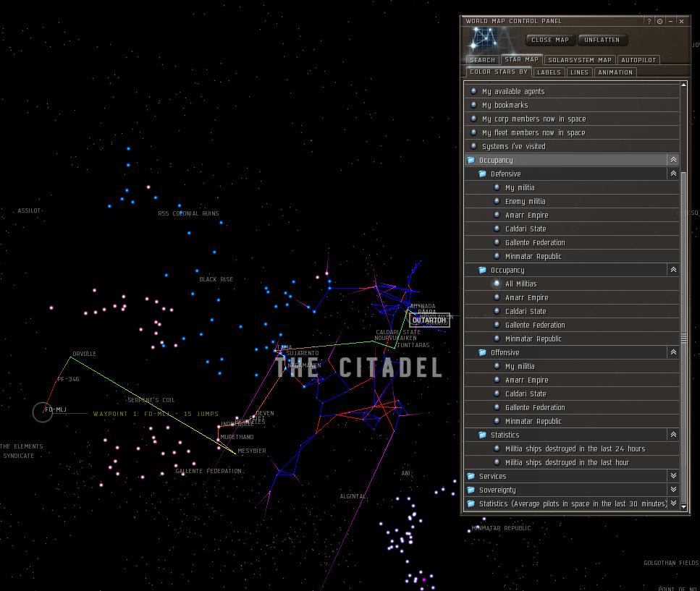Screen dimensions: 700x591
Task: Click the Defensive folder icon
Action: pyautogui.click(x=482, y=174)
